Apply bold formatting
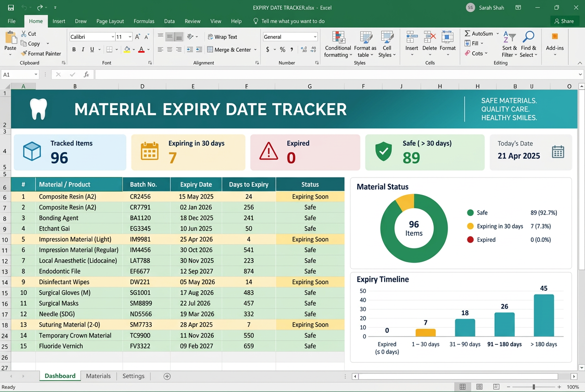Image resolution: width=585 pixels, height=392 pixels. (x=74, y=49)
